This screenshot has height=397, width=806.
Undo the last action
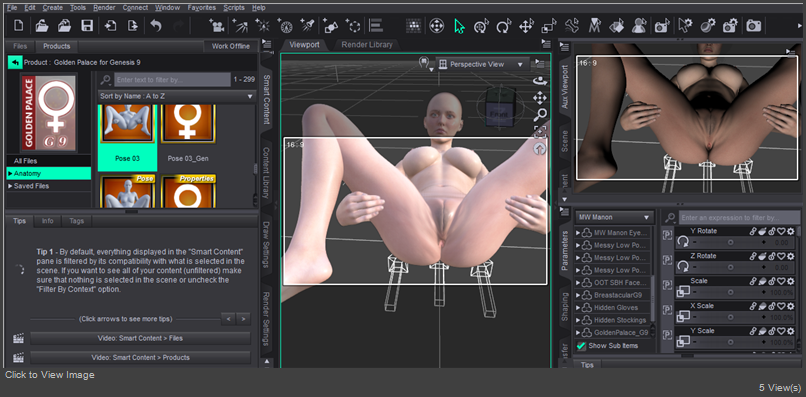(156, 25)
